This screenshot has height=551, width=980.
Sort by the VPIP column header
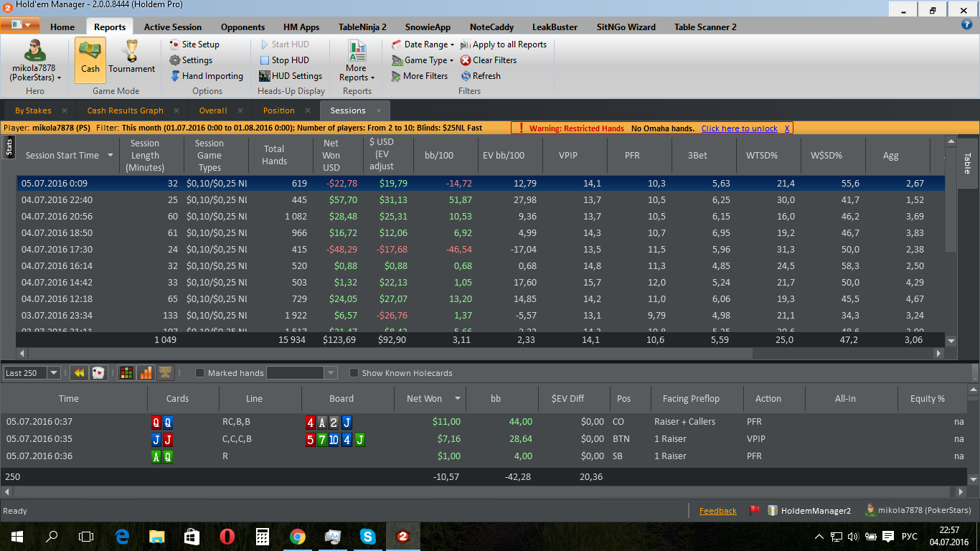[x=567, y=155]
